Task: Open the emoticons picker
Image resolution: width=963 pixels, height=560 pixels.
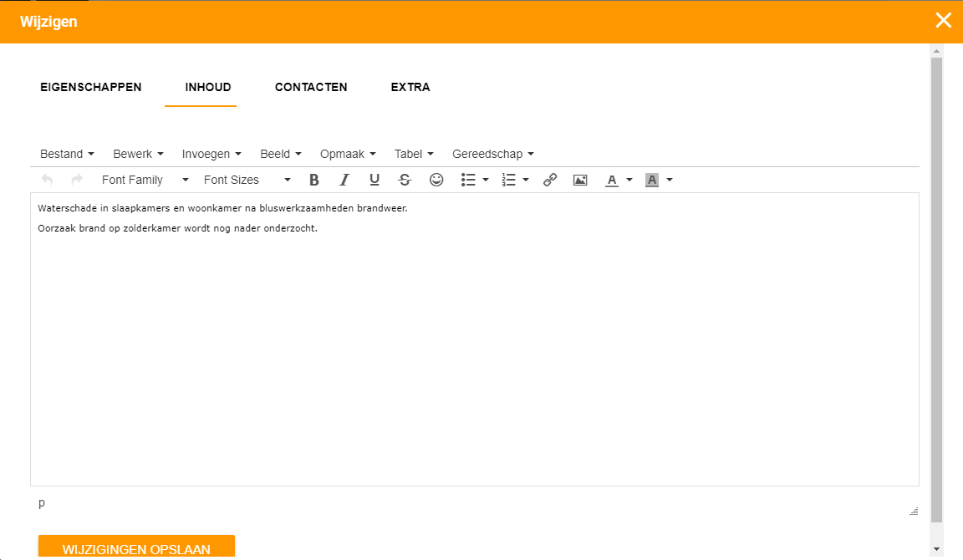Action: click(x=436, y=180)
